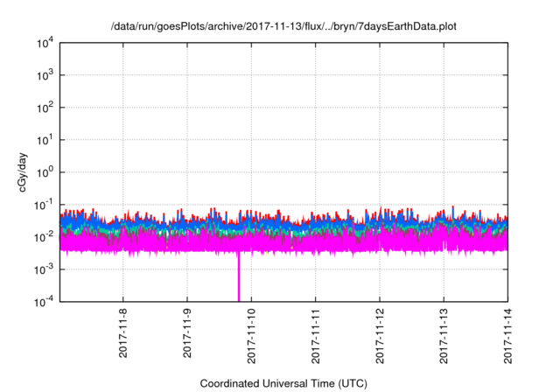This screenshot has height=392, width=560.
Task: Click the 2017-11-13 date tick label
Action: click(444, 336)
